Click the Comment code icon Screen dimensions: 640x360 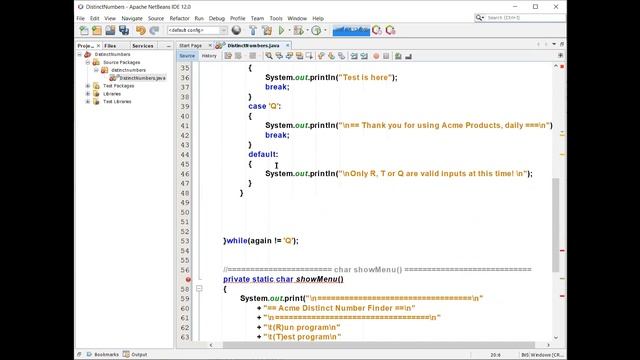[x=398, y=56]
